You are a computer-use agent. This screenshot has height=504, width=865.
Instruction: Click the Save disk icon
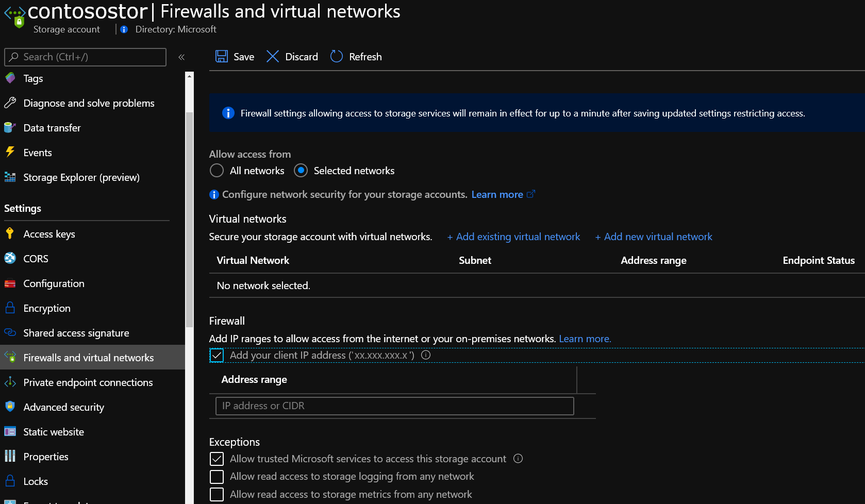point(222,57)
